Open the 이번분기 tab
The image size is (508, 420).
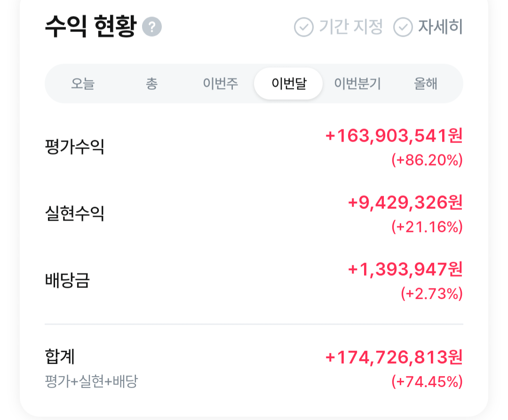pyautogui.click(x=357, y=84)
